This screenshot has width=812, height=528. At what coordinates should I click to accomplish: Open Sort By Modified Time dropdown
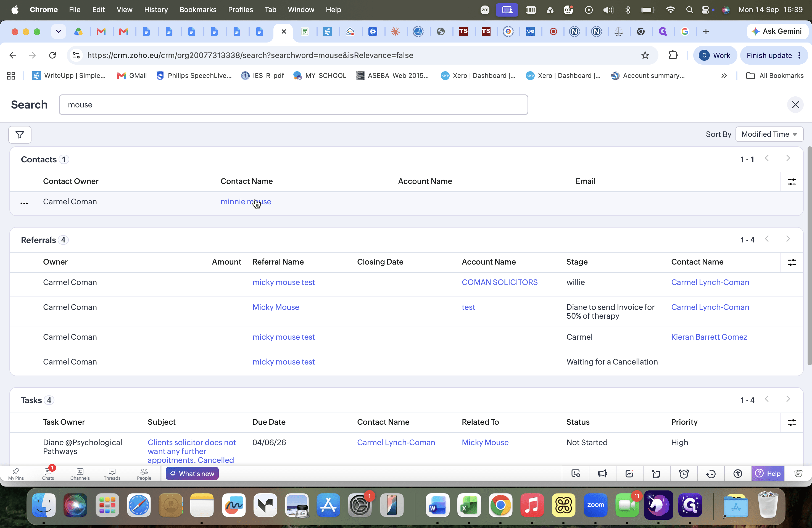(769, 134)
